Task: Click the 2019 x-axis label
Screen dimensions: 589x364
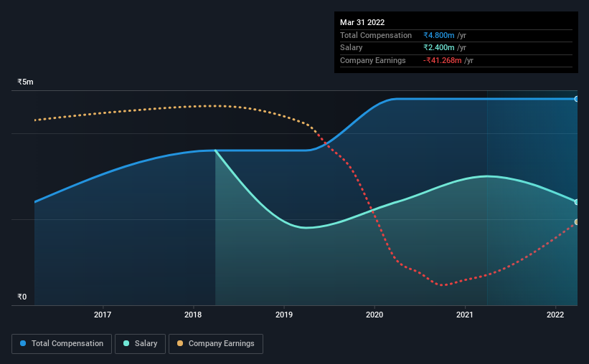Action: 284,315
